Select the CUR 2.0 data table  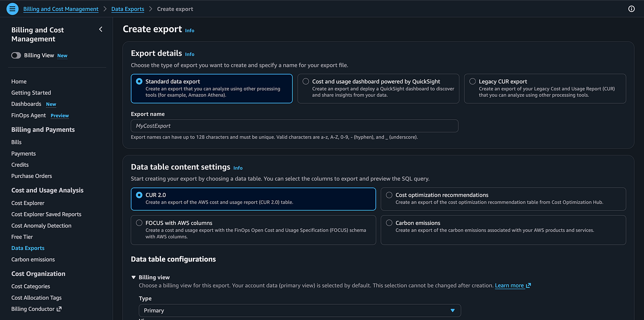[139, 195]
